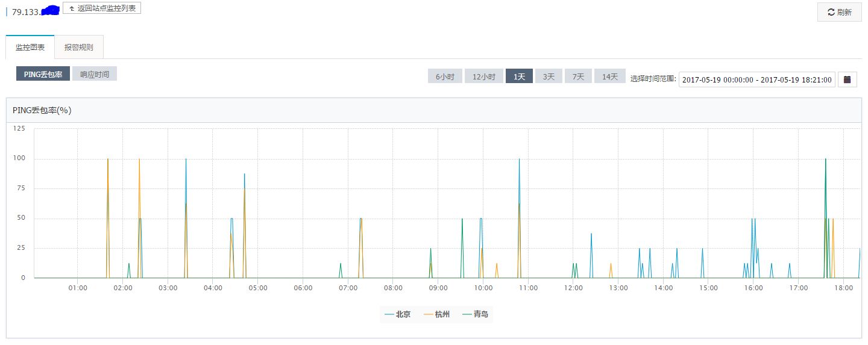868x345 pixels.
Task: Click the green 100% spike after 17:30
Action: pos(825,160)
